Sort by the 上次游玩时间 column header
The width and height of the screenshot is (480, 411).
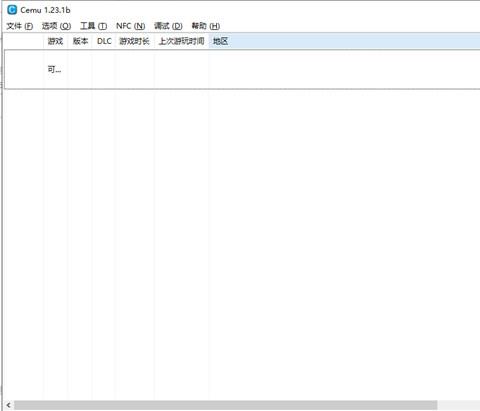pos(181,41)
